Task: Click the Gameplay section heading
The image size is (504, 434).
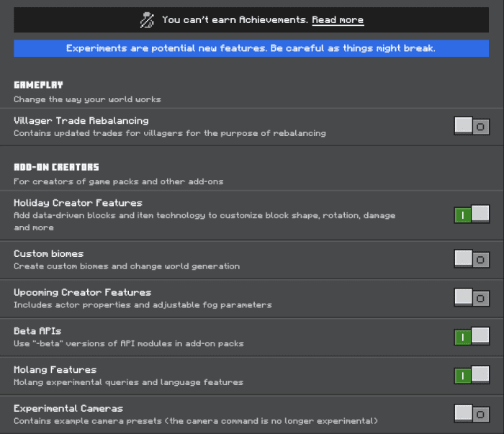Action: [38, 85]
